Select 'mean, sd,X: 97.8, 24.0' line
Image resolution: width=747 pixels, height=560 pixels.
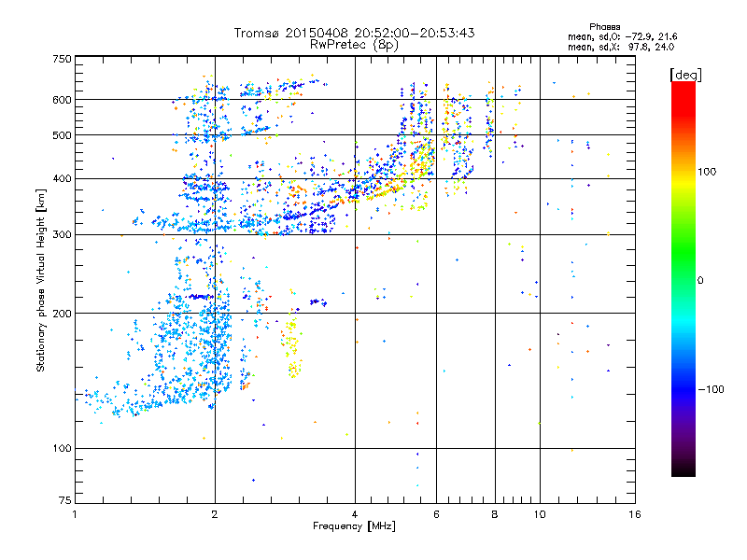[621, 47]
